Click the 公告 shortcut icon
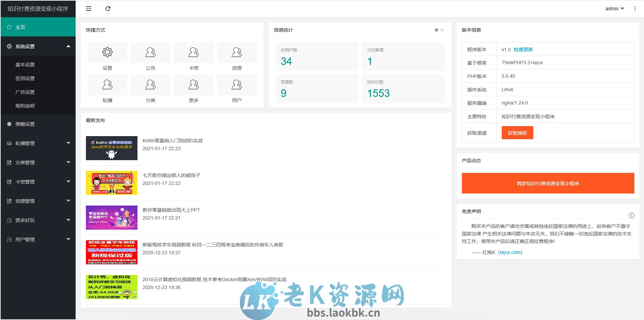 (150, 52)
